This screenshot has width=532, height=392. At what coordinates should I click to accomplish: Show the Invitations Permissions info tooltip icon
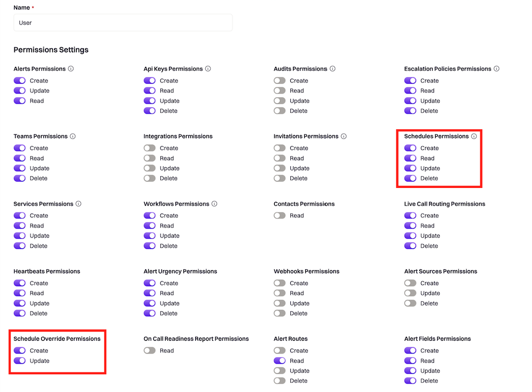pos(344,136)
